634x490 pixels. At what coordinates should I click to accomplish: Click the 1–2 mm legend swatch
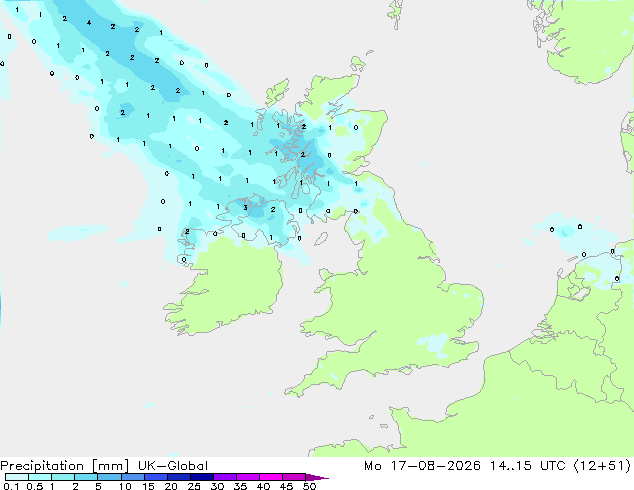click(63, 477)
